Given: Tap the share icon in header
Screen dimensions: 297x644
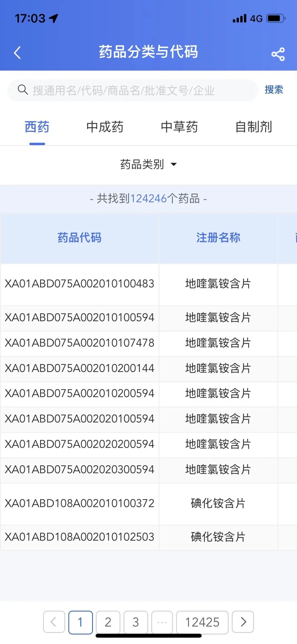Looking at the screenshot, I should click(278, 54).
